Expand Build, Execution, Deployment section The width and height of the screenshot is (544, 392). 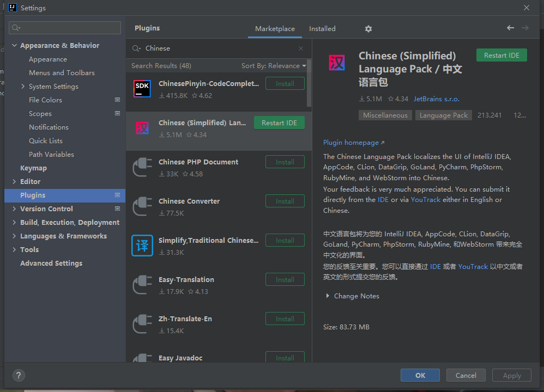[x=14, y=222]
